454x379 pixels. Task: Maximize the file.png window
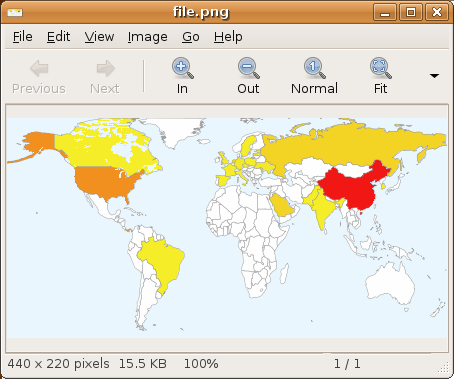[411, 12]
